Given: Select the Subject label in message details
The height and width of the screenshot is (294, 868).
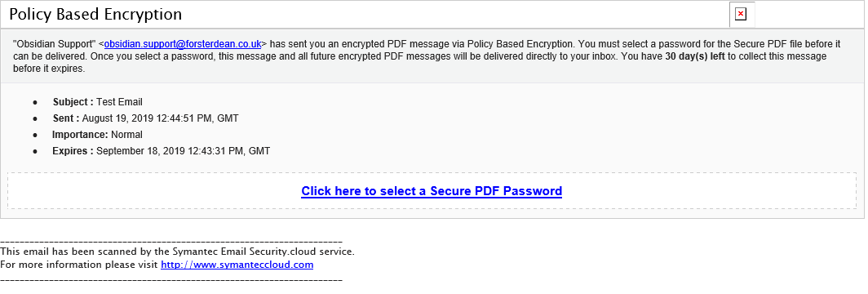Looking at the screenshot, I should tap(73, 102).
